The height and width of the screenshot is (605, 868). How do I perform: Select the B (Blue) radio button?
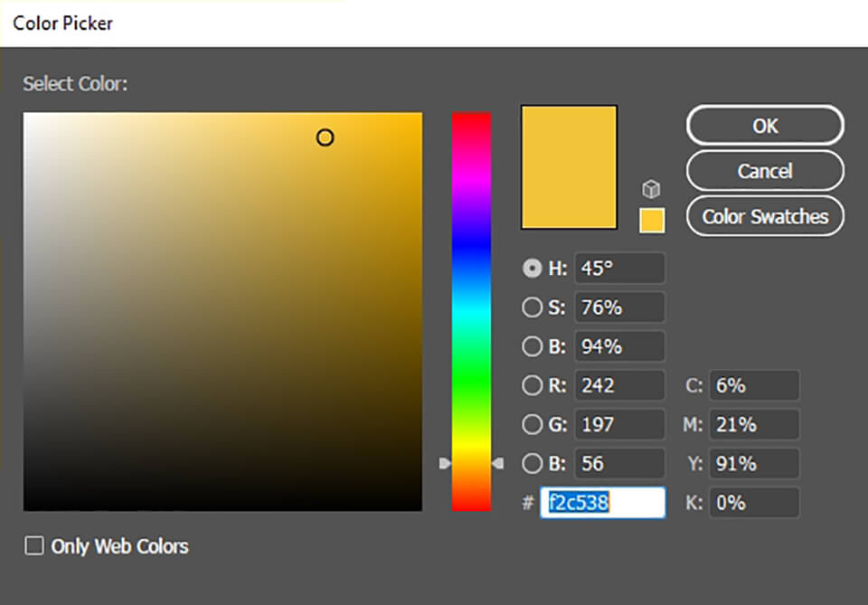533,463
